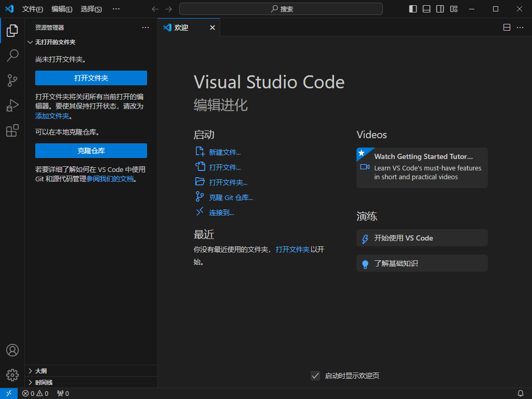532x399 pixels.
Task: Open 开始使用 VS Code walkthrough
Action: (x=422, y=238)
